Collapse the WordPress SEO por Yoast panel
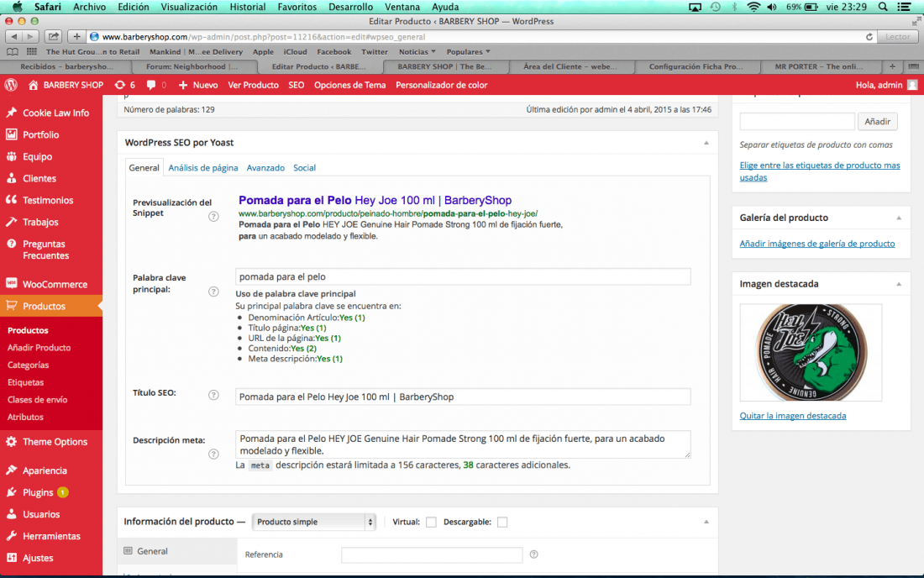This screenshot has width=924, height=578. (706, 143)
